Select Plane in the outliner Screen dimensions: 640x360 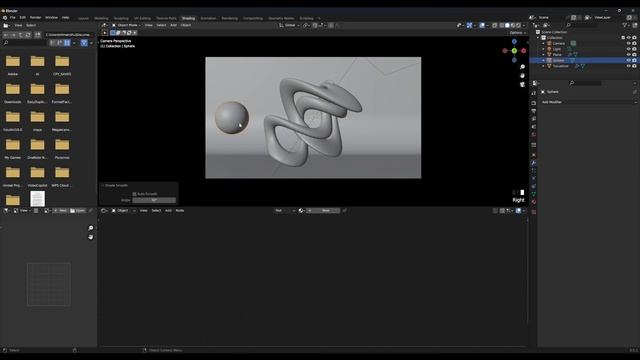(x=557, y=55)
